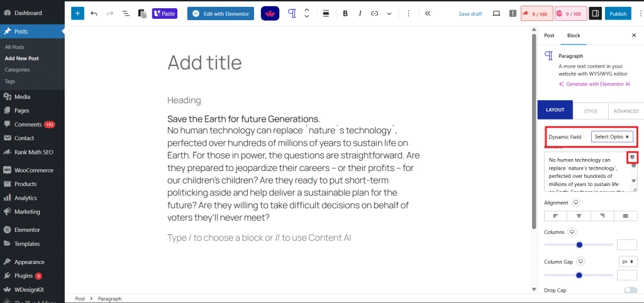Image resolution: width=644 pixels, height=303 pixels.
Task: Expand more rich text controls chevron
Action: tap(389, 14)
